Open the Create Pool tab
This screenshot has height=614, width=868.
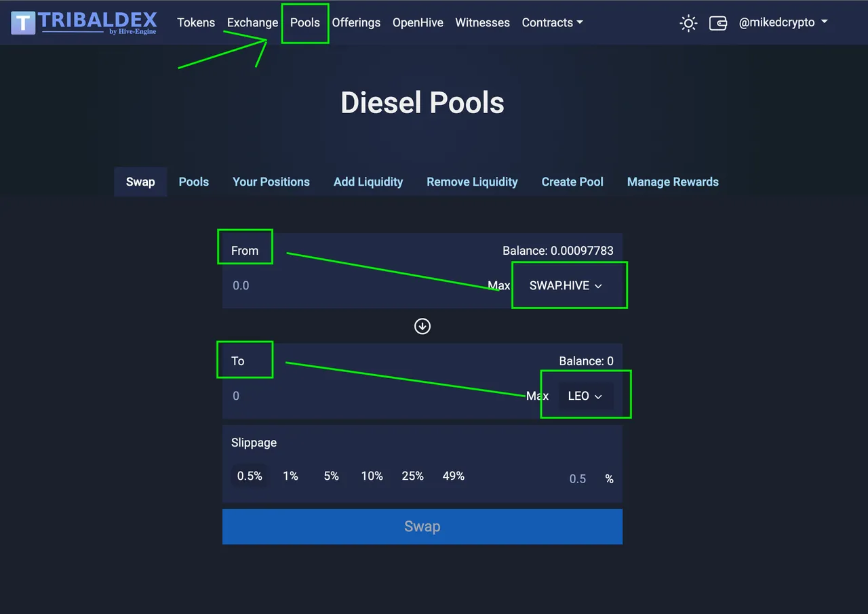pyautogui.click(x=572, y=182)
